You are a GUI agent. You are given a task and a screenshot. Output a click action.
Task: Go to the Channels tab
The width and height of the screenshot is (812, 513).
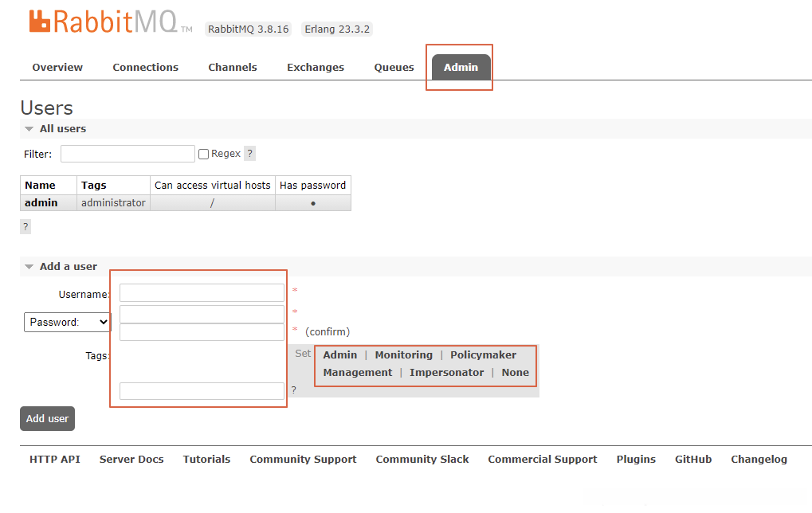point(233,67)
